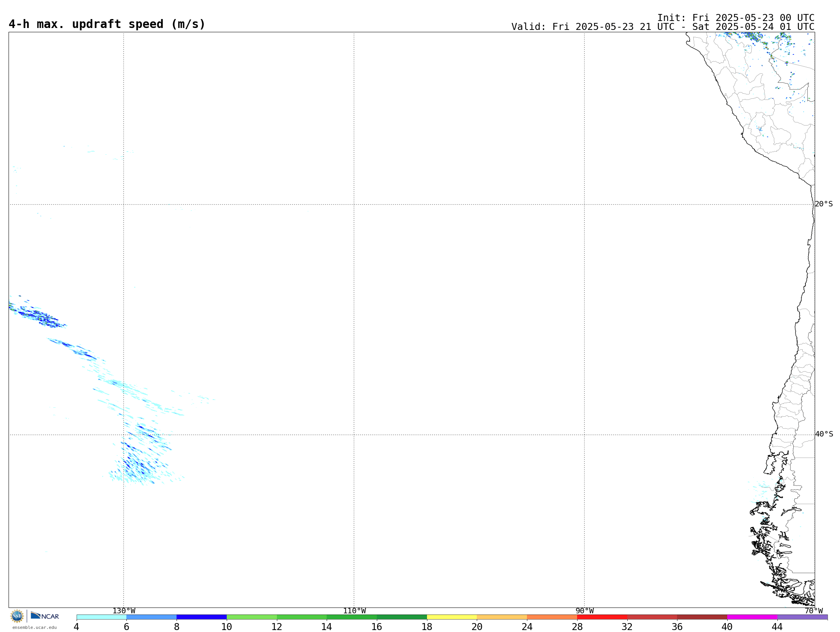
Task: Click the 110°W longitude label
Action: pyautogui.click(x=354, y=611)
